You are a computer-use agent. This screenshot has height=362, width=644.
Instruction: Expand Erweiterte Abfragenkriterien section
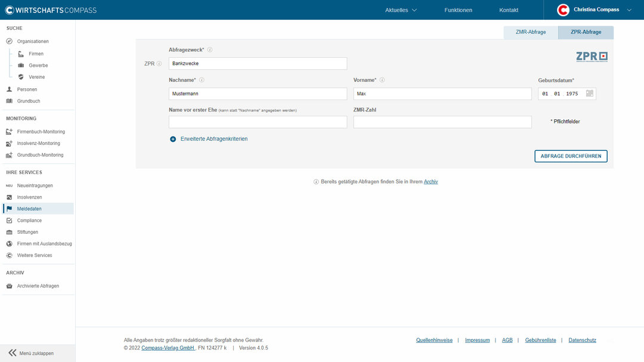pos(209,139)
